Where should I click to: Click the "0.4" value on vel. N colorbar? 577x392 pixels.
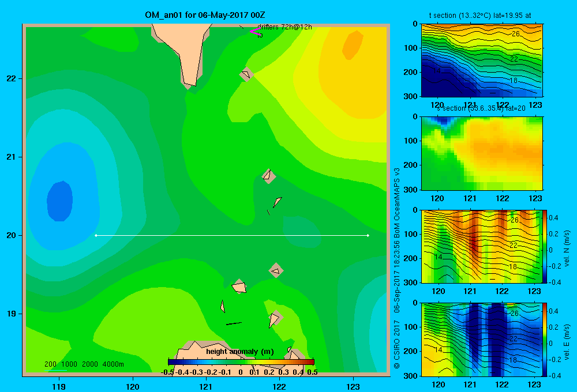(x=553, y=218)
